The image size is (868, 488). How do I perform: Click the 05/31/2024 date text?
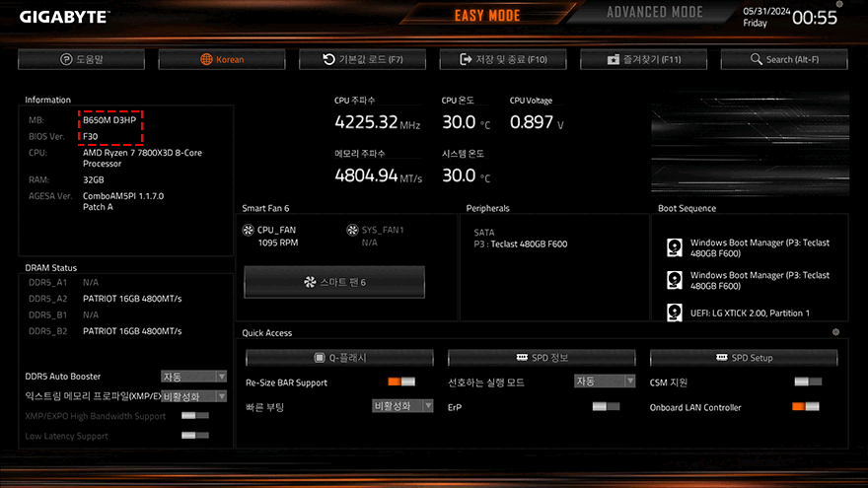point(766,11)
